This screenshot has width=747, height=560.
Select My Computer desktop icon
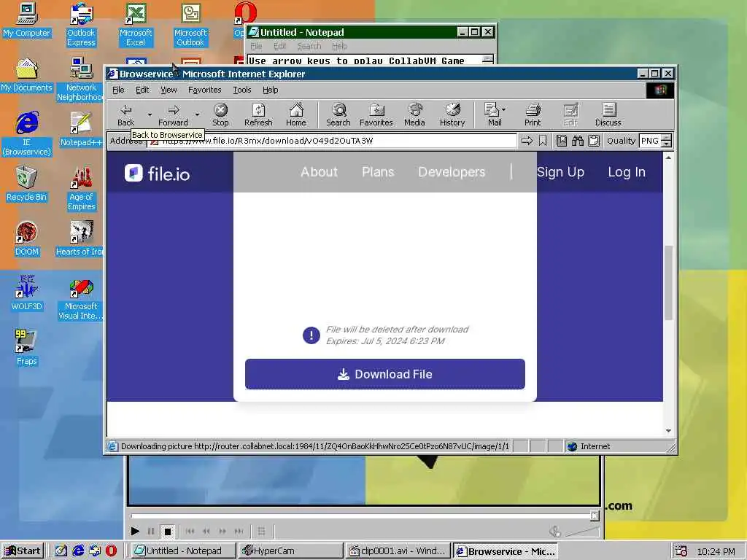26,20
